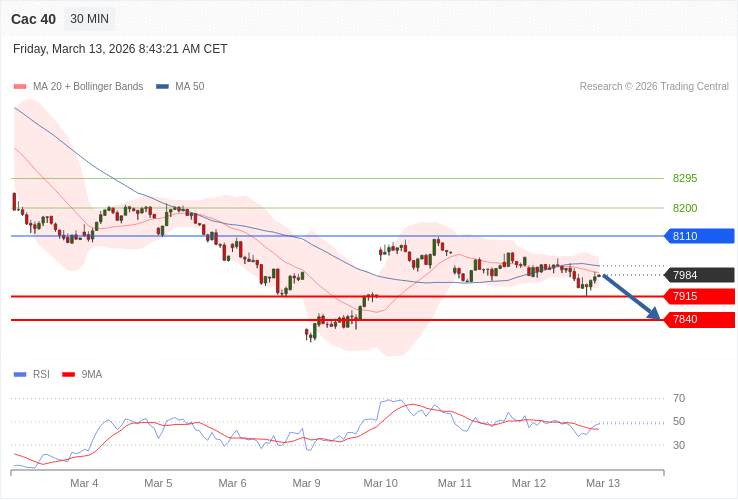The height and width of the screenshot is (500, 738).
Task: Click the blue downward trend arrow
Action: [x=631, y=297]
